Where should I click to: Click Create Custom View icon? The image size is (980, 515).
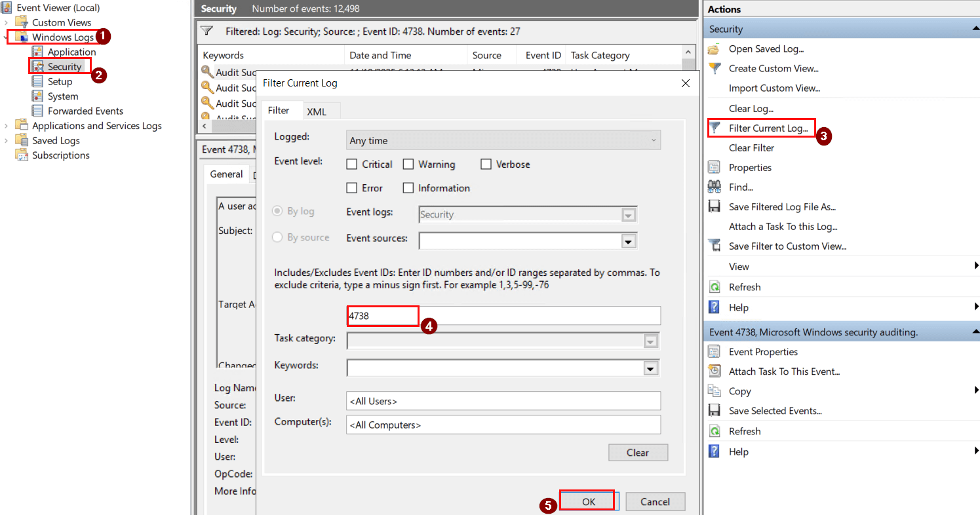(x=714, y=68)
